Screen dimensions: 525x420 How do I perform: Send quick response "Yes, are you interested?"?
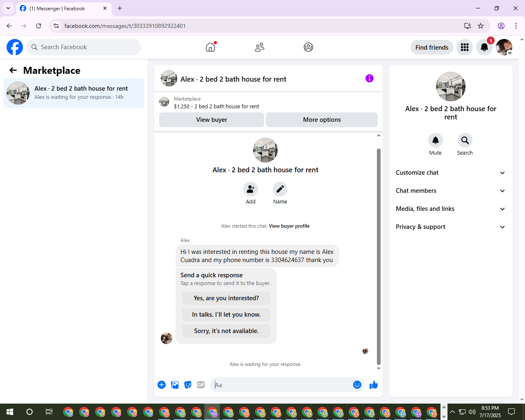point(226,298)
